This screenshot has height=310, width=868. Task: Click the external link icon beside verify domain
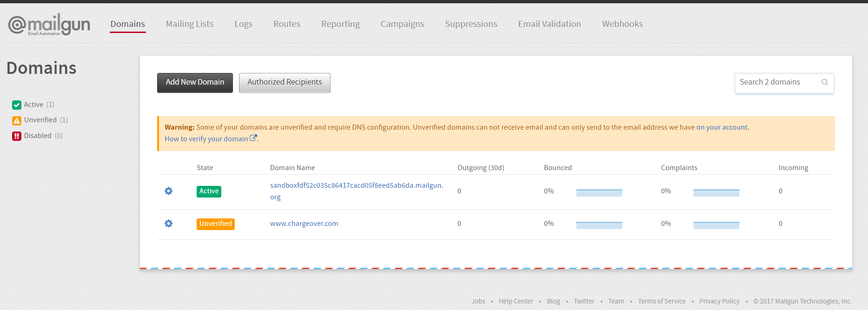pos(253,138)
